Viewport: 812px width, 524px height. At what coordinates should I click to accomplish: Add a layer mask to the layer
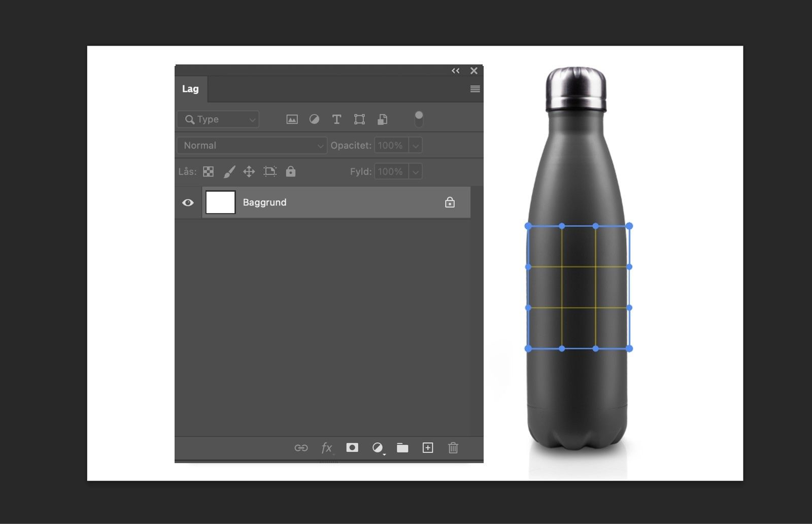pos(352,448)
